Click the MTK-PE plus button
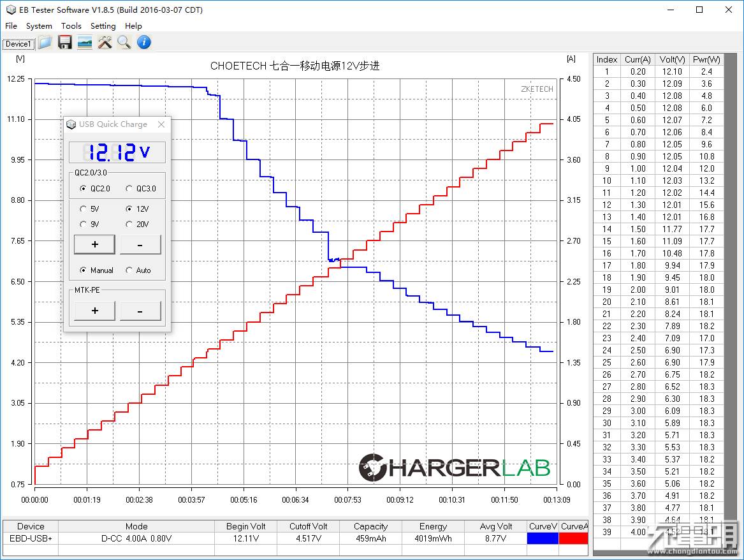The width and height of the screenshot is (744, 560). click(x=94, y=311)
